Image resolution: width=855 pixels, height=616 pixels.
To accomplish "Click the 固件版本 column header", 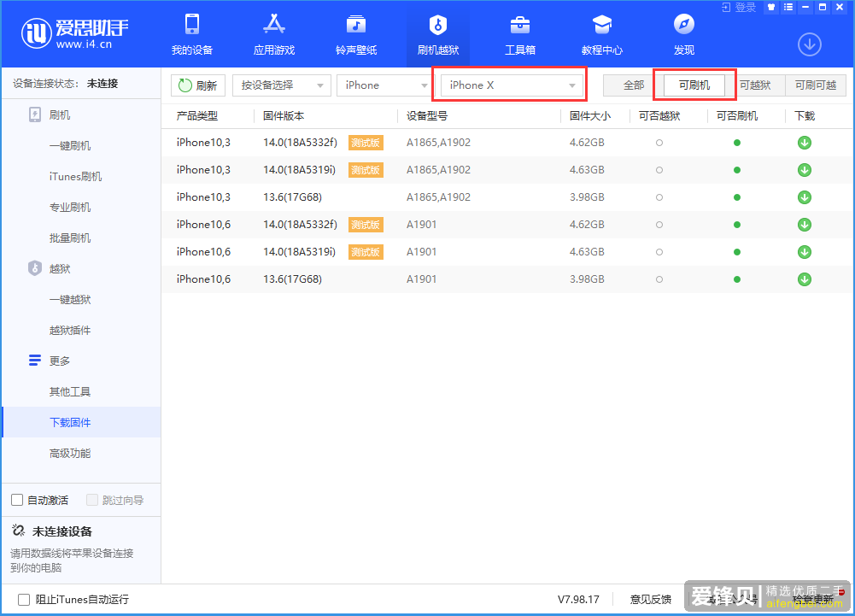I will pos(284,116).
